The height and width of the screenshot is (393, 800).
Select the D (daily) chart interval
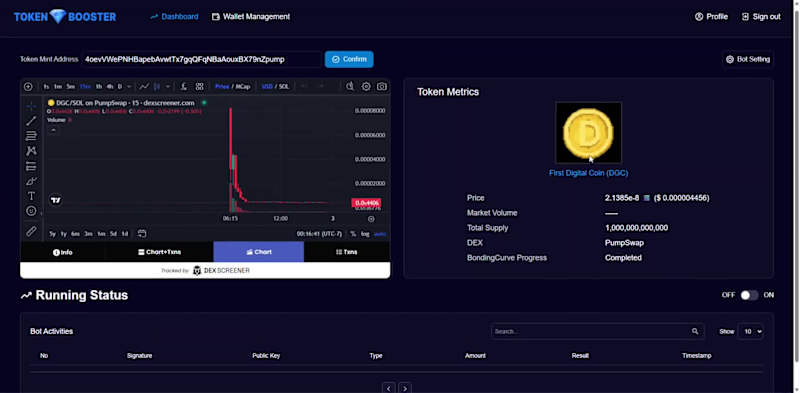120,87
